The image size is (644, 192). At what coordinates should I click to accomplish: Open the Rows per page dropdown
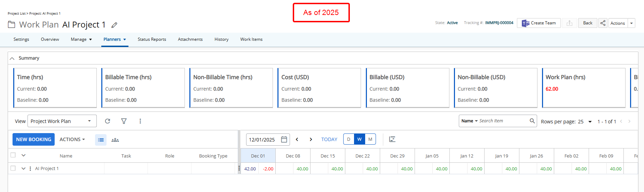click(x=590, y=122)
